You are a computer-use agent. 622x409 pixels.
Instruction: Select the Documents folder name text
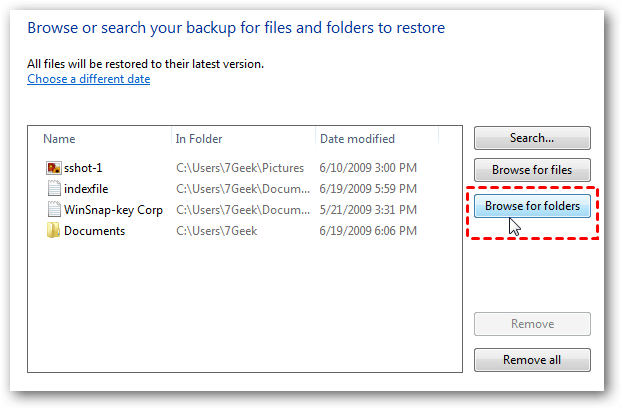[94, 231]
